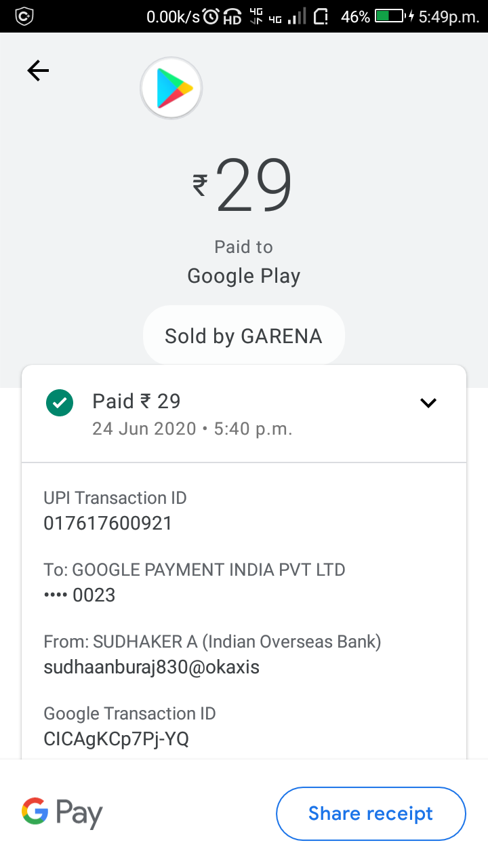Collapse payment details with chevron arrow
Image resolution: width=488 pixels, height=868 pixels.
point(428,403)
